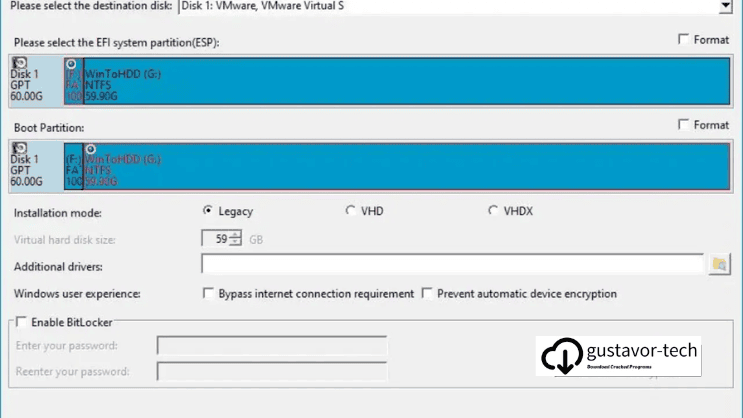Check the Format box for Boot Partition

(x=683, y=125)
